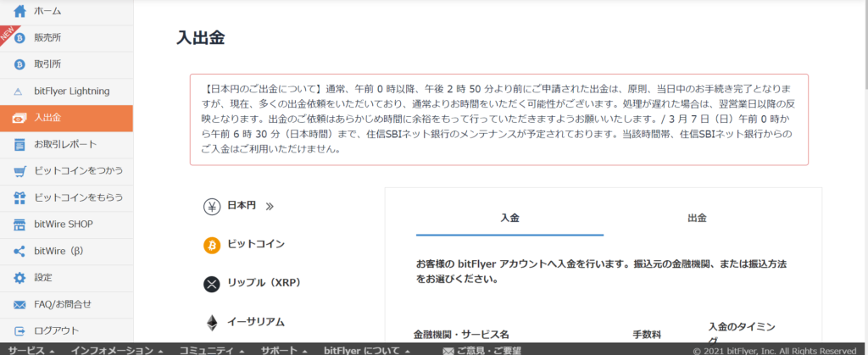868x355 pixels.
Task: Select 日本円 currency
Action: (242, 206)
